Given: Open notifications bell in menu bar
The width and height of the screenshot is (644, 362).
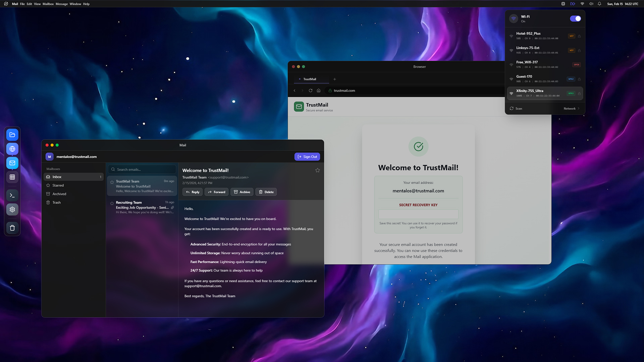Looking at the screenshot, I should pyautogui.click(x=599, y=4).
